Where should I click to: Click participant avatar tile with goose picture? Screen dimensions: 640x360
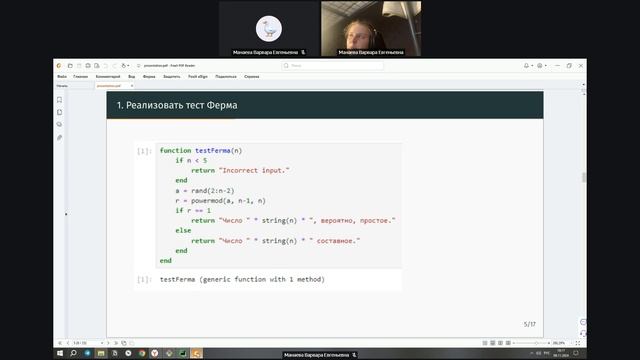coord(269,29)
